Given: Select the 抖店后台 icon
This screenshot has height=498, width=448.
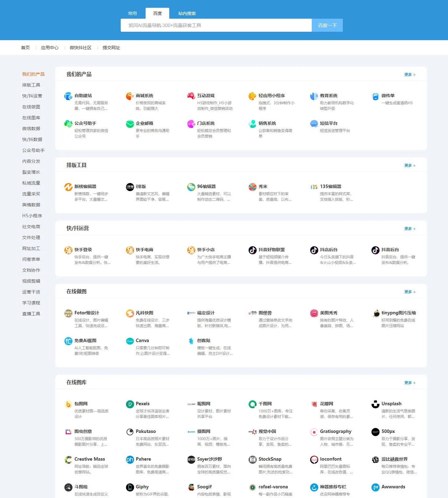Looking at the screenshot, I should click(x=314, y=250).
